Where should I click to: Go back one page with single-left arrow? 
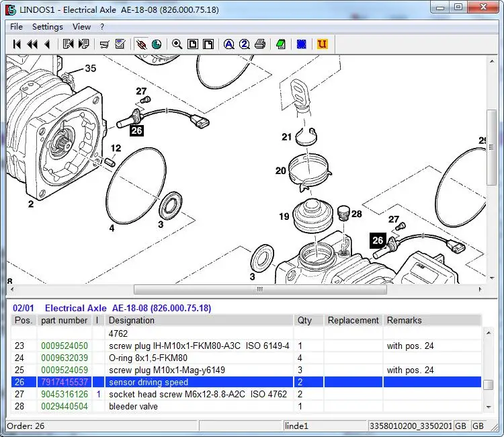click(48, 44)
